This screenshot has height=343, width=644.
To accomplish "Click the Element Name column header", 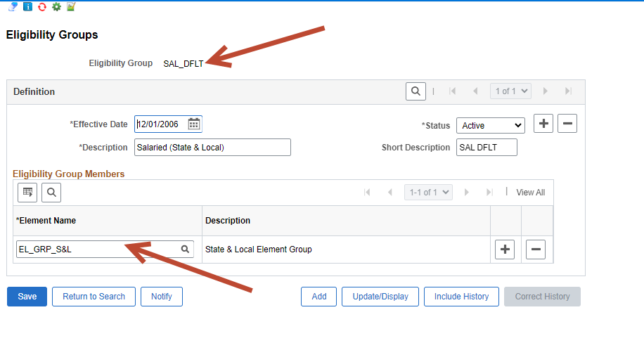I will click(46, 221).
